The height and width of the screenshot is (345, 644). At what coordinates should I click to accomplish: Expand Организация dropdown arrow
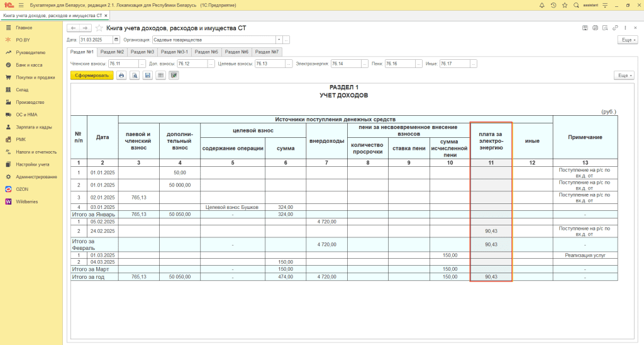(x=279, y=40)
